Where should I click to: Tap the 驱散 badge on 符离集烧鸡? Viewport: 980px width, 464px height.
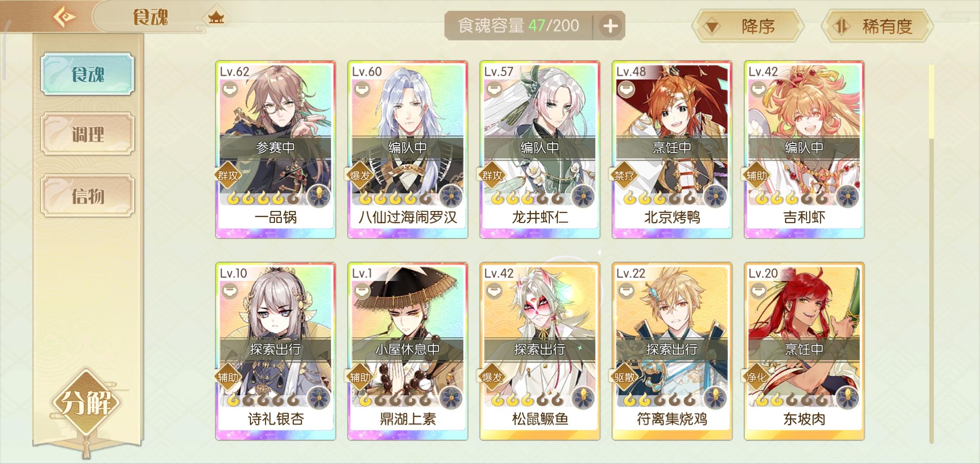pyautogui.click(x=624, y=377)
